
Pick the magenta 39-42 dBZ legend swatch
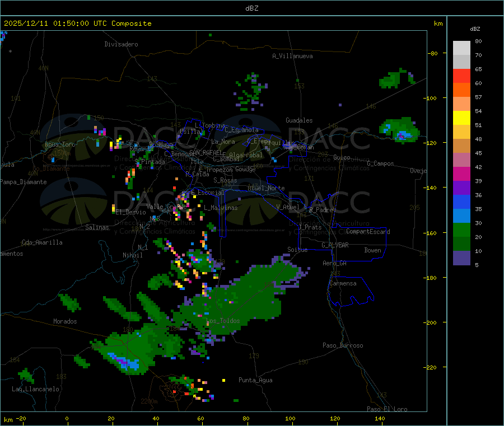point(461,174)
